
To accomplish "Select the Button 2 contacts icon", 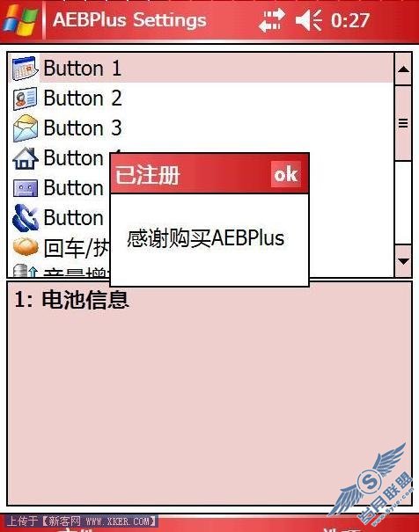I will click(x=25, y=98).
